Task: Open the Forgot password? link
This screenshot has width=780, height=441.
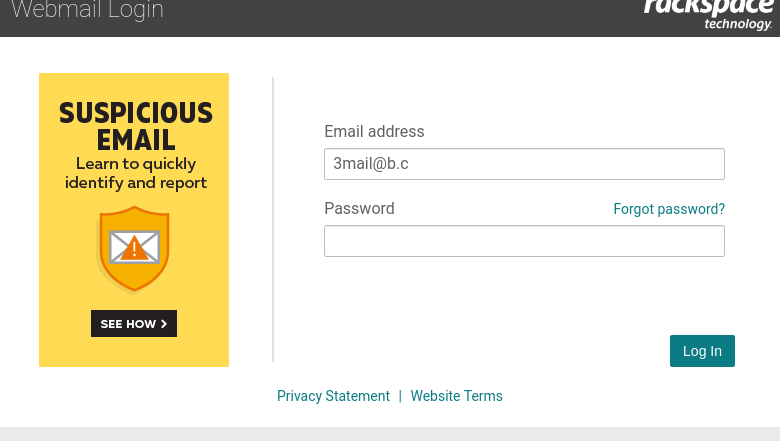Action: 669,209
